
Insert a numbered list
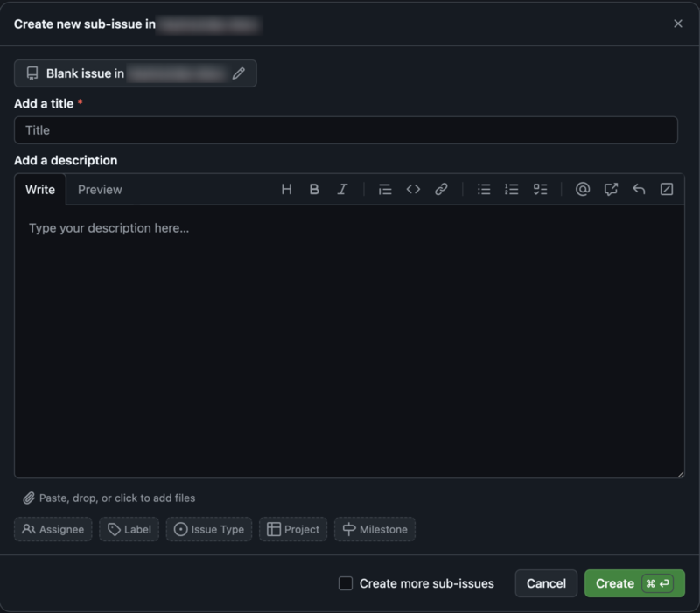pyautogui.click(x=511, y=189)
